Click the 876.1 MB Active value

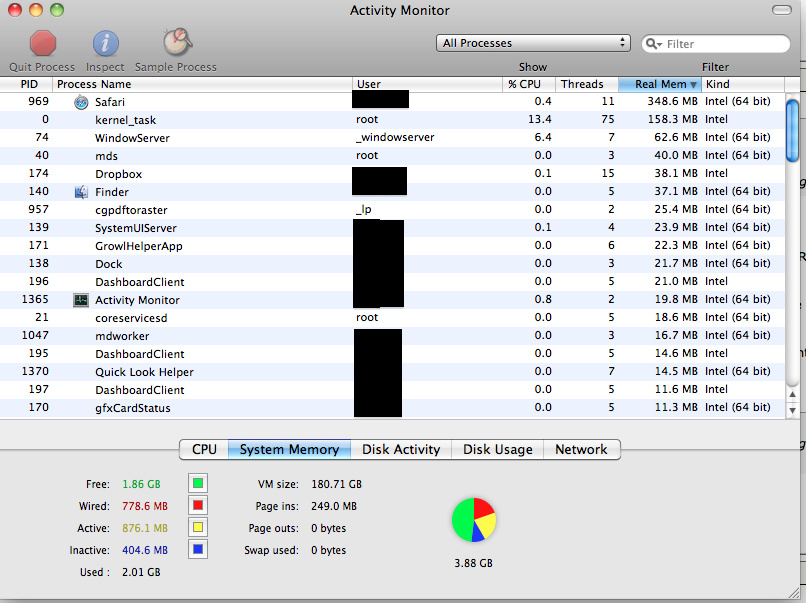145,528
